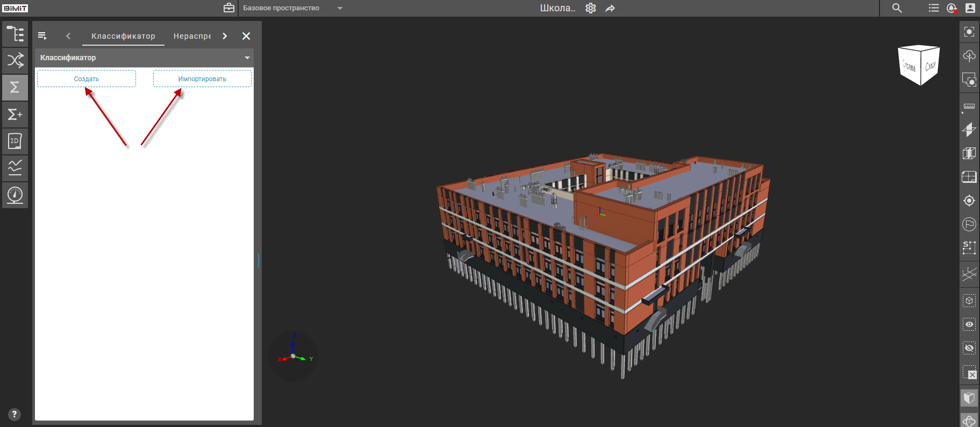Switch to the Нераспре… tab

tap(192, 36)
